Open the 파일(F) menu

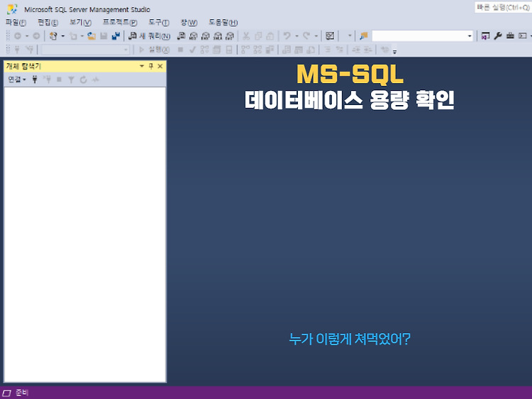16,23
